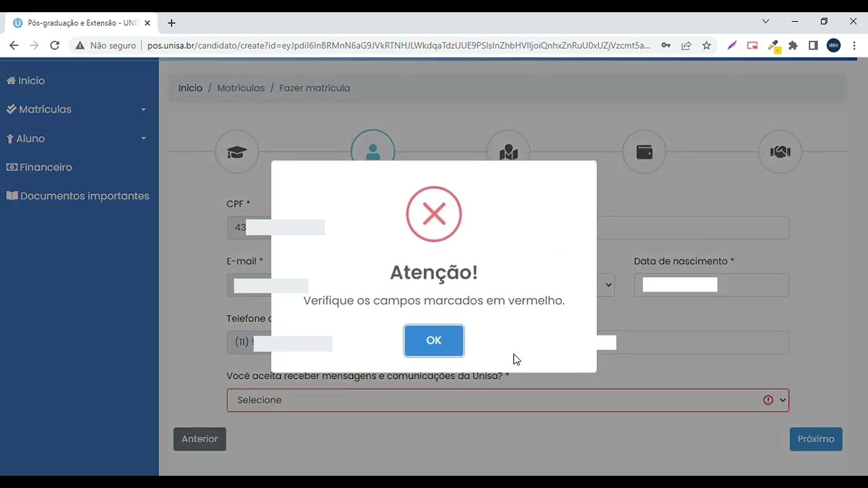Click OK in the Atenção dialog

pos(434,340)
